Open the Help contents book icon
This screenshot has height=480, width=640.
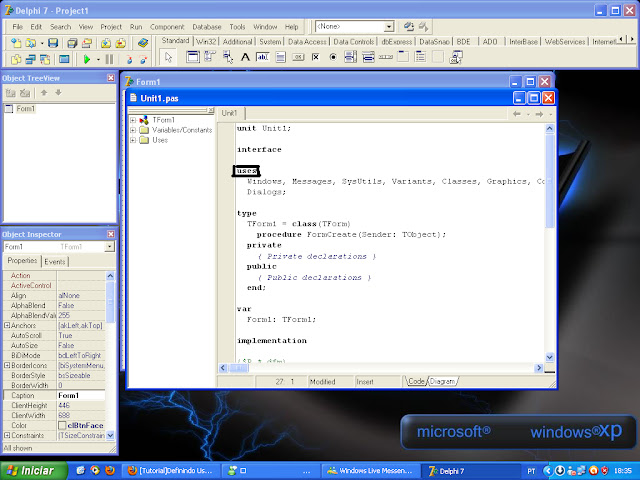pyautogui.click(x=142, y=43)
